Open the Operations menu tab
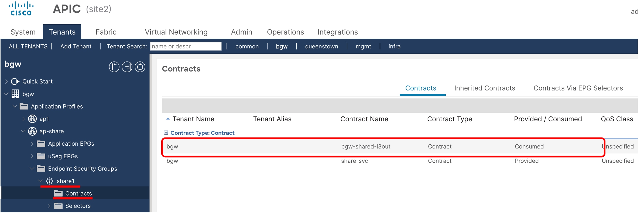Viewport: 644px width, 214px height. (x=285, y=32)
